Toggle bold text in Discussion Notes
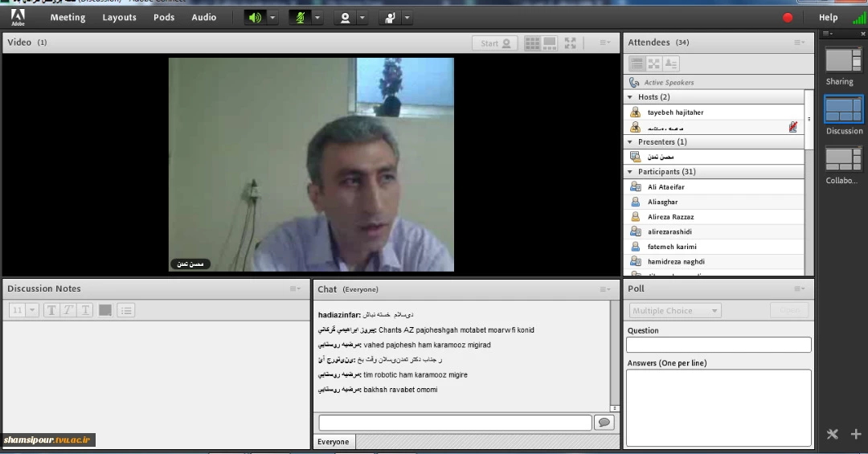This screenshot has width=868, height=454. [x=51, y=310]
